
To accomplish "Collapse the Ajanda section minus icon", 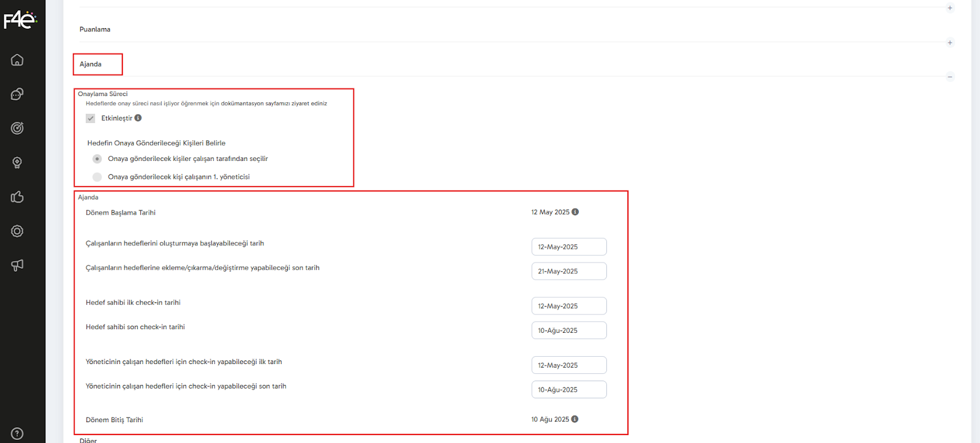I will pyautogui.click(x=950, y=77).
